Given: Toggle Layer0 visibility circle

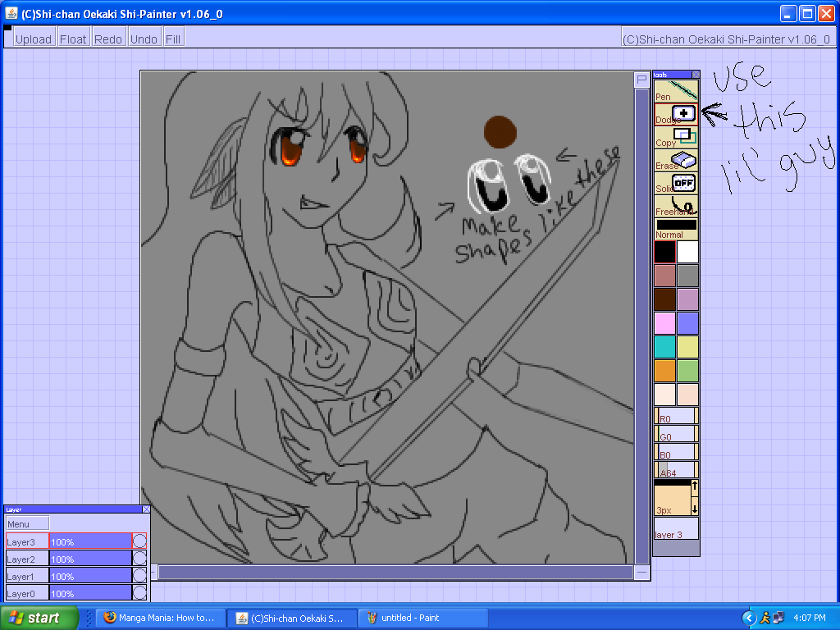Looking at the screenshot, I should point(139,593).
